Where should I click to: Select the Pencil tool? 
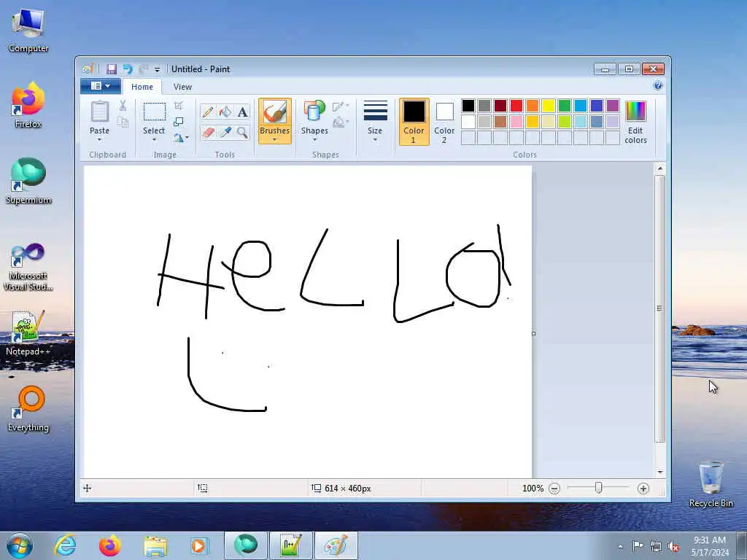click(208, 112)
